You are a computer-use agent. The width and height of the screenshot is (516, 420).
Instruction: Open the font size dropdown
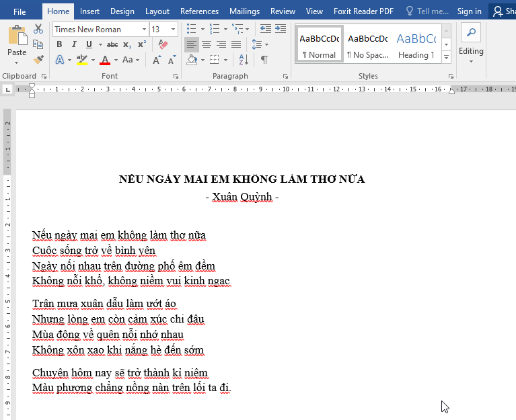174,30
